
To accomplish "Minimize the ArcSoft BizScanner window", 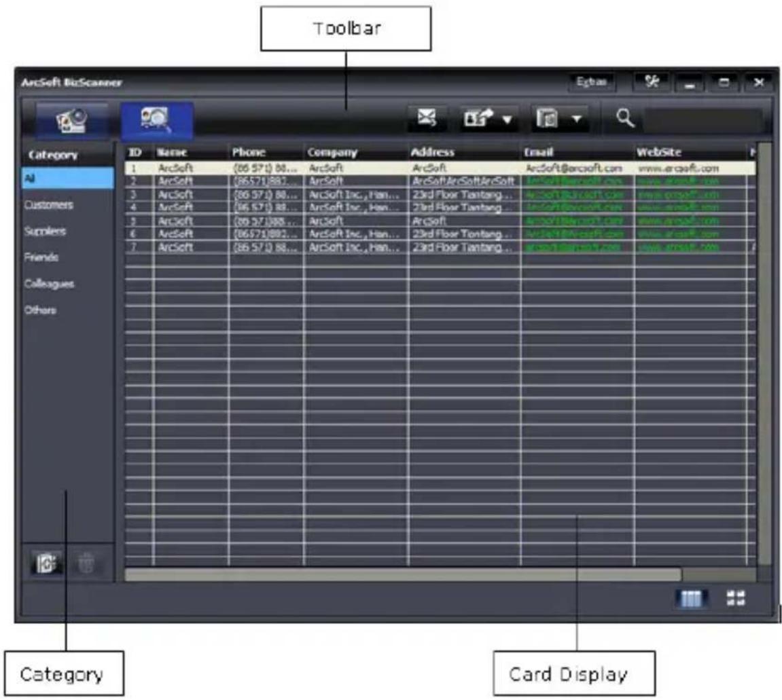I will pyautogui.click(x=689, y=83).
